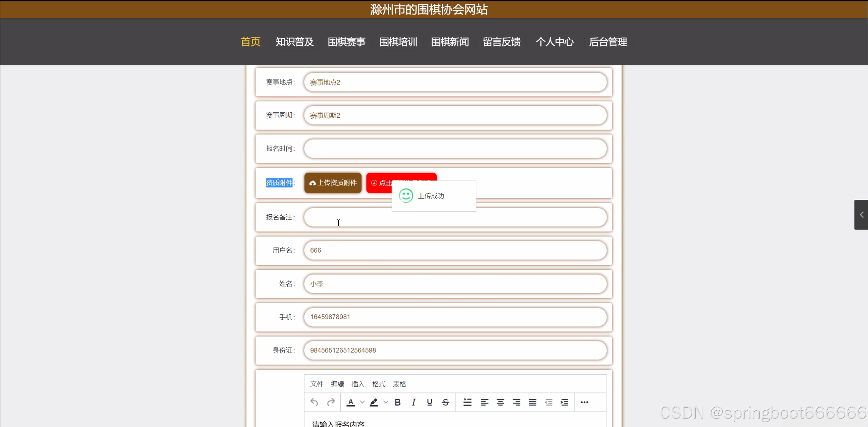The height and width of the screenshot is (427, 868).
Task: Go to 个人中心 in navigation
Action: coord(555,42)
